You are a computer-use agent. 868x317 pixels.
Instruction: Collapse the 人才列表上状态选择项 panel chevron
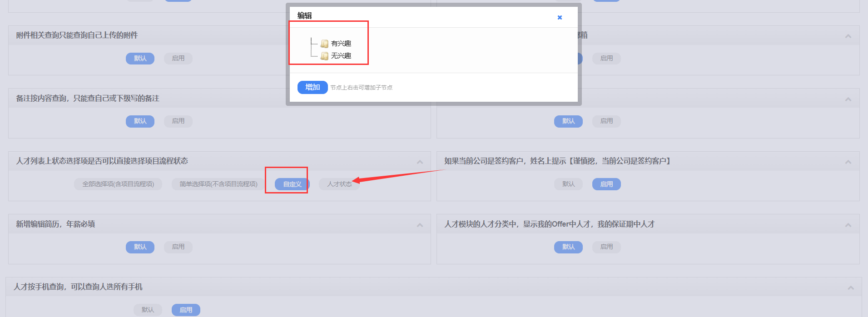pos(420,162)
